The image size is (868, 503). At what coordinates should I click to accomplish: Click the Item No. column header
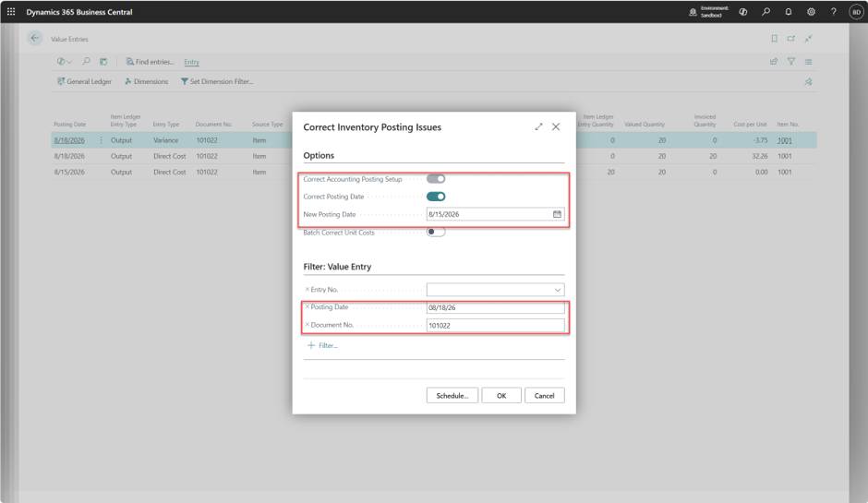tap(787, 125)
